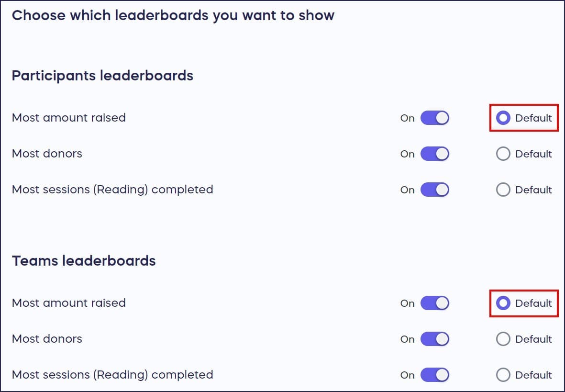Toggle Teams 'Most sessions (Reading) completed' switch

434,375
